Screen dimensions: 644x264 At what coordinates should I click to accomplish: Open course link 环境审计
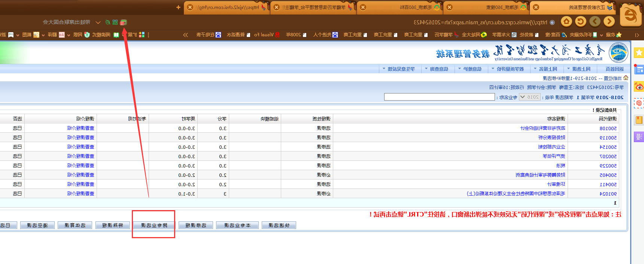pos(556,184)
